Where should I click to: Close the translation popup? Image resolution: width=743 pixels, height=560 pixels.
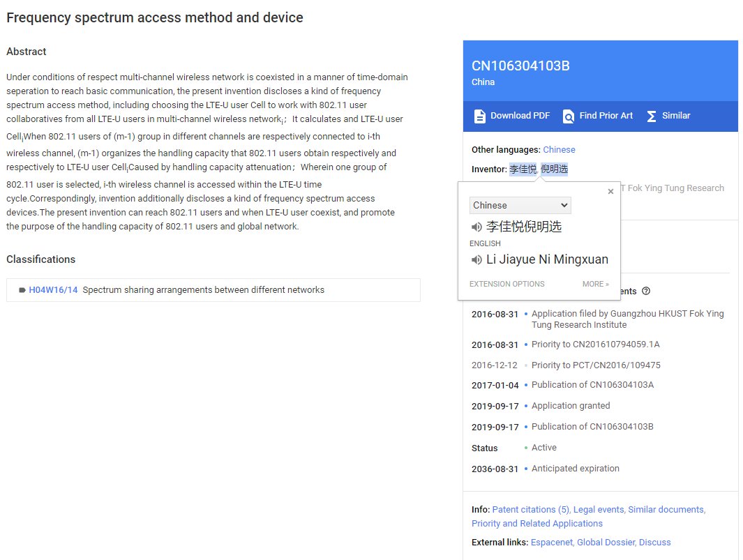[x=611, y=191]
